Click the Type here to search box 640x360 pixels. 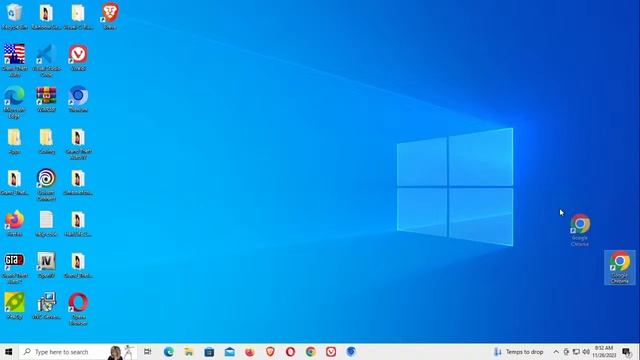(x=78, y=351)
